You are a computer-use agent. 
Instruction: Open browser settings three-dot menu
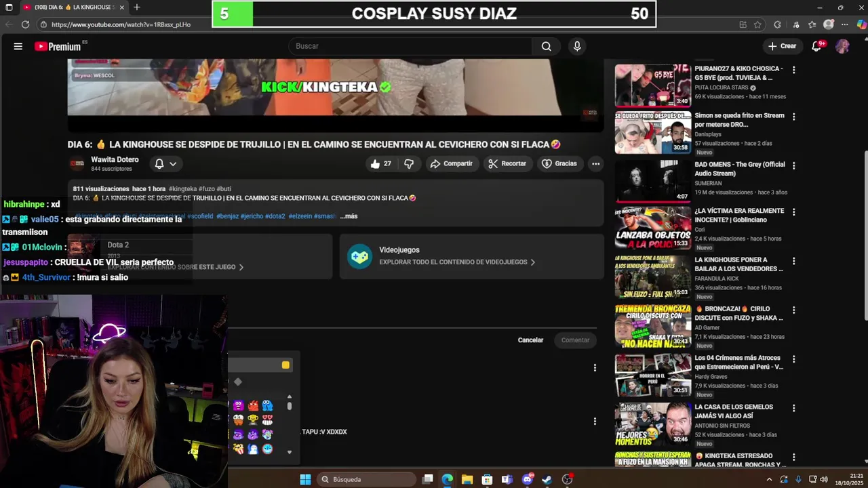tap(845, 24)
